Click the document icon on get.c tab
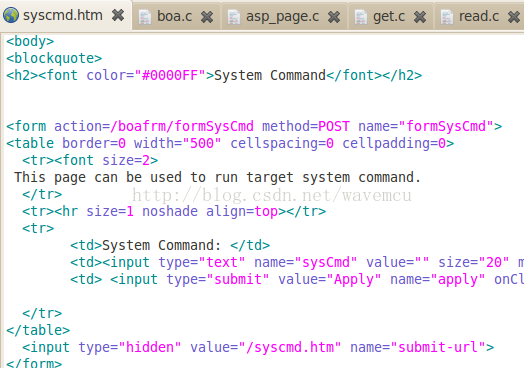 [x=361, y=17]
